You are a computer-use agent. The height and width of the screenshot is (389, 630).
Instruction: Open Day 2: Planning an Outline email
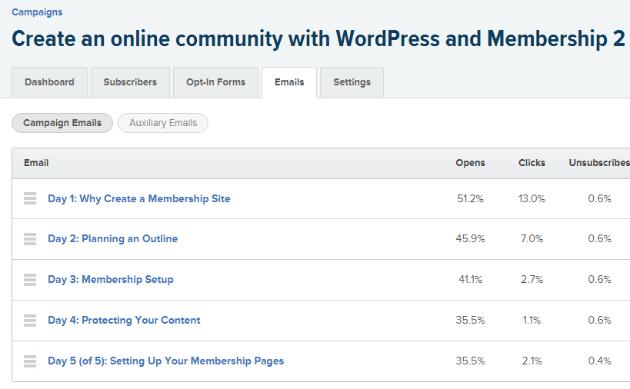click(x=113, y=239)
